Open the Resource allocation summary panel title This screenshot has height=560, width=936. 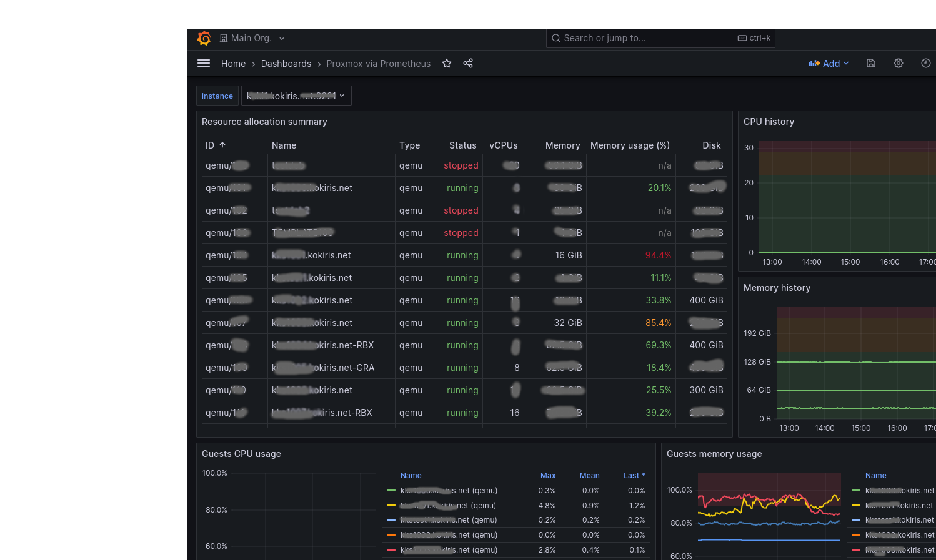pyautogui.click(x=264, y=122)
